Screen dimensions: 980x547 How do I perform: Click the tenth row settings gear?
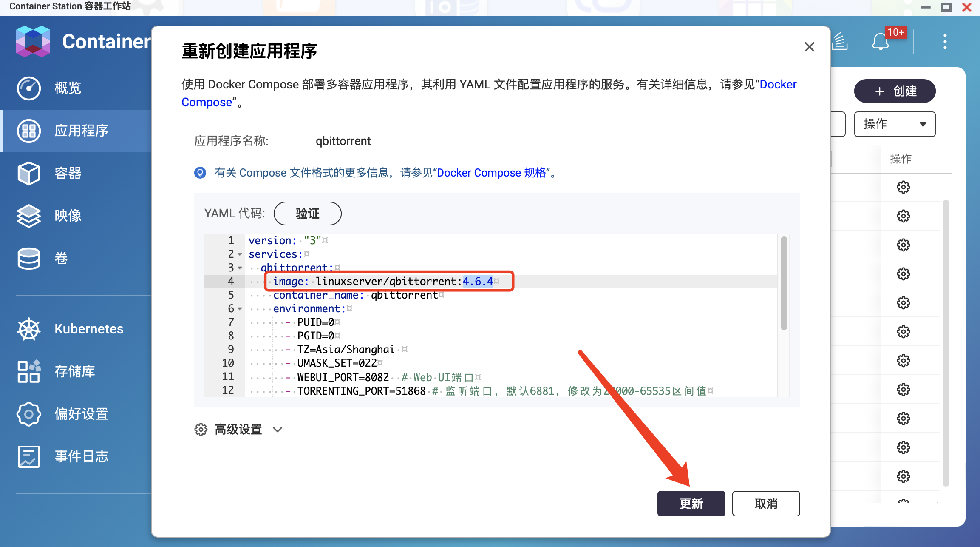[904, 447]
